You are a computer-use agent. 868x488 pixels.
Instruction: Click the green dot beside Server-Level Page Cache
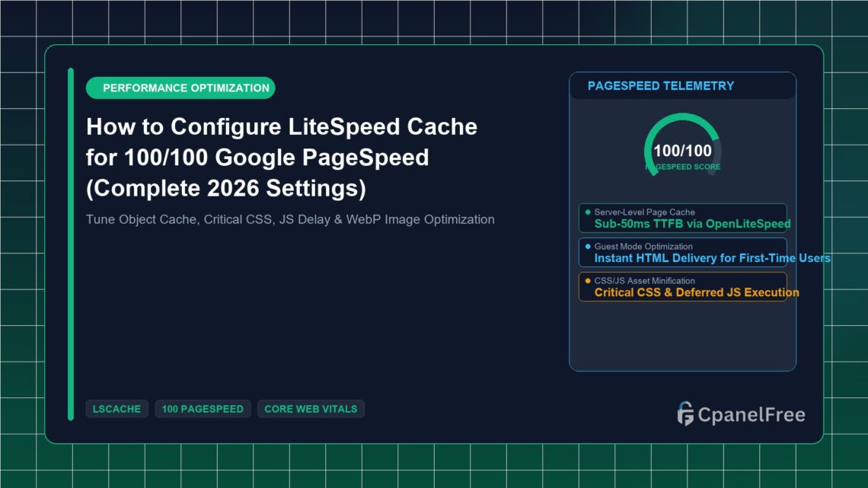pyautogui.click(x=588, y=212)
